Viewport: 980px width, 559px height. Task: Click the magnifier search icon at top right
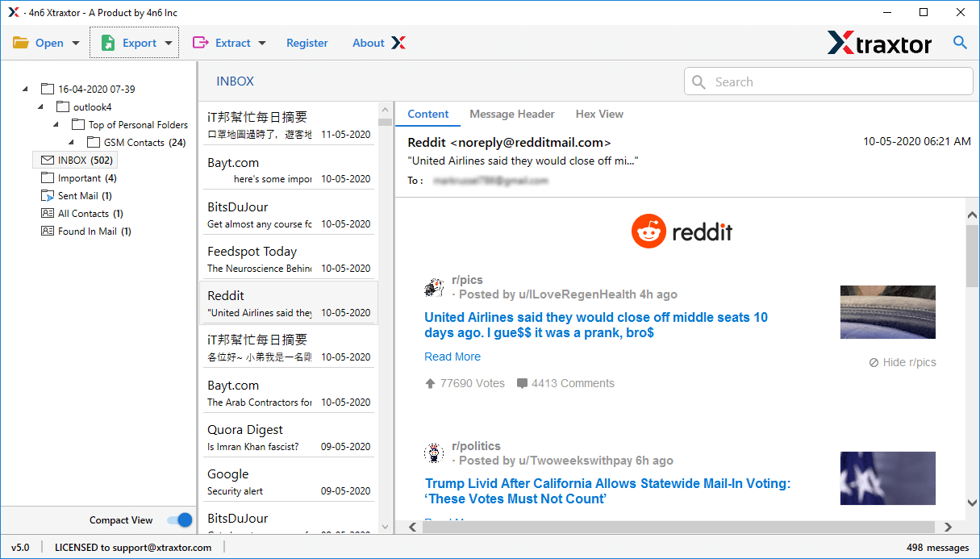coord(960,43)
